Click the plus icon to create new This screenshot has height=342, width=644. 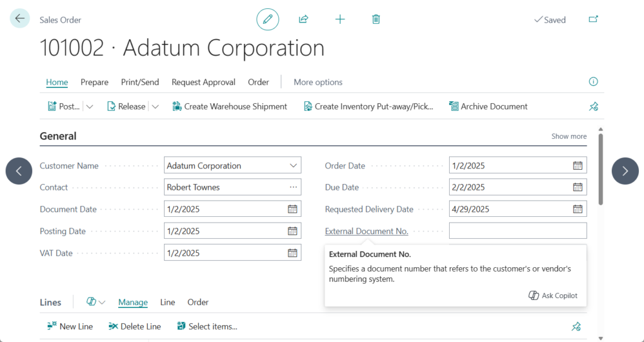[340, 19]
